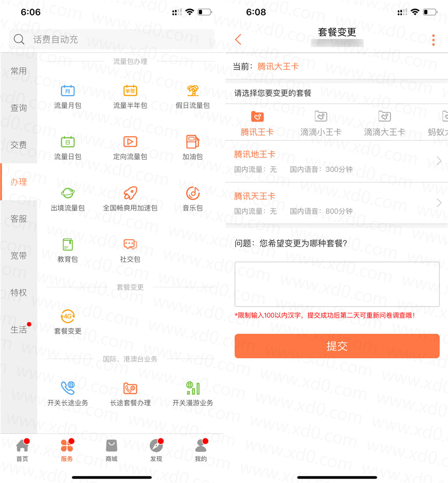Expand the 腾讯地王卡 plan chevron
Viewport: 448px width, 483px height.
[439, 161]
